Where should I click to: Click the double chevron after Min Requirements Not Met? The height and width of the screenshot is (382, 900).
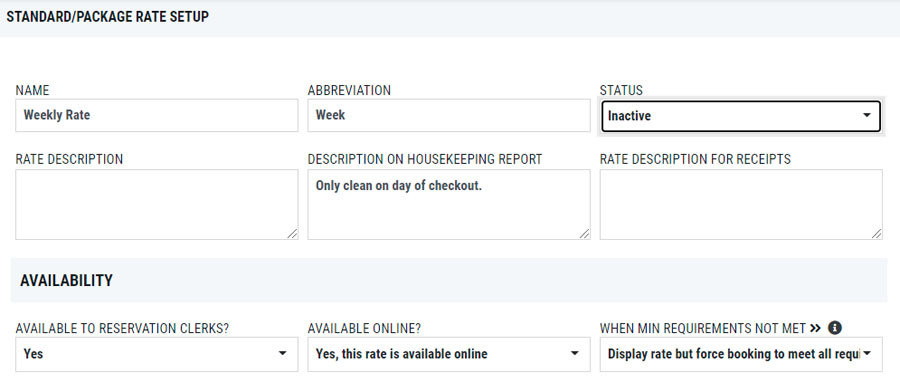816,329
